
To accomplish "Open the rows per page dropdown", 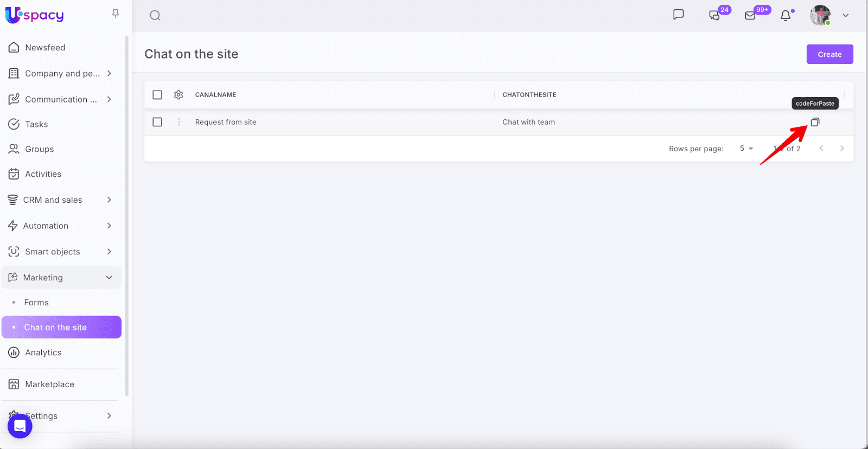I will [x=746, y=149].
